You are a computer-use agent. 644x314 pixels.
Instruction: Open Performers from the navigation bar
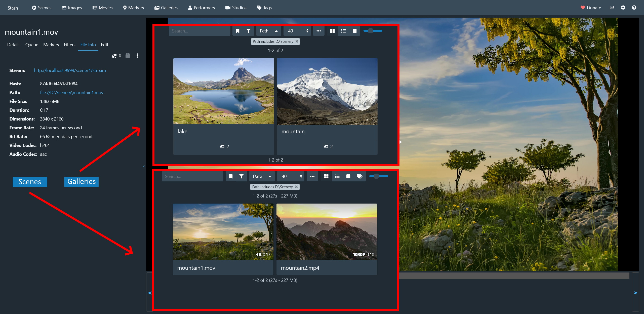201,8
